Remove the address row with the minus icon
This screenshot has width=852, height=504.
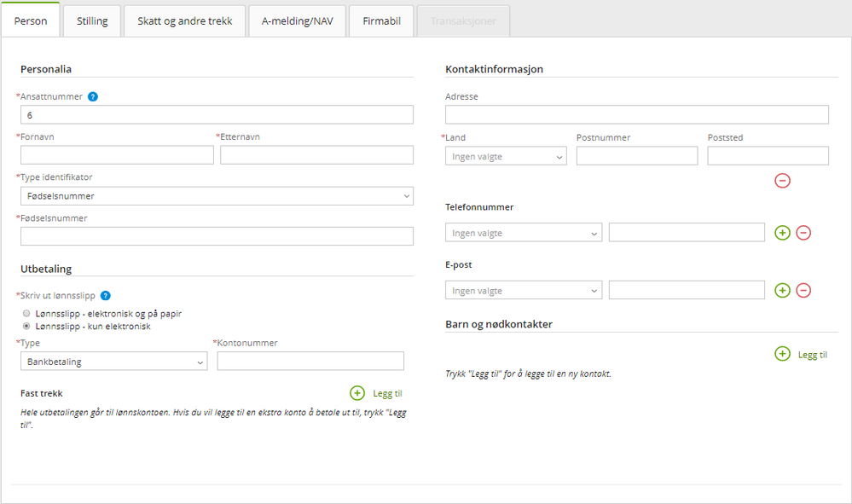(x=782, y=181)
